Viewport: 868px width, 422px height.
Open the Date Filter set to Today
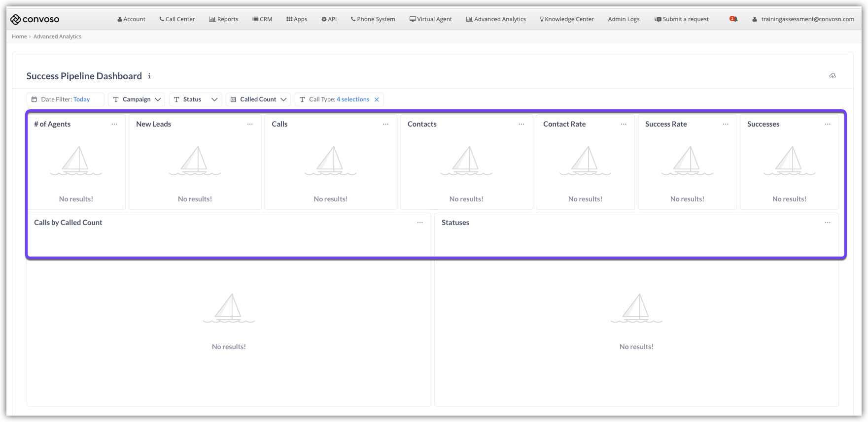66,99
